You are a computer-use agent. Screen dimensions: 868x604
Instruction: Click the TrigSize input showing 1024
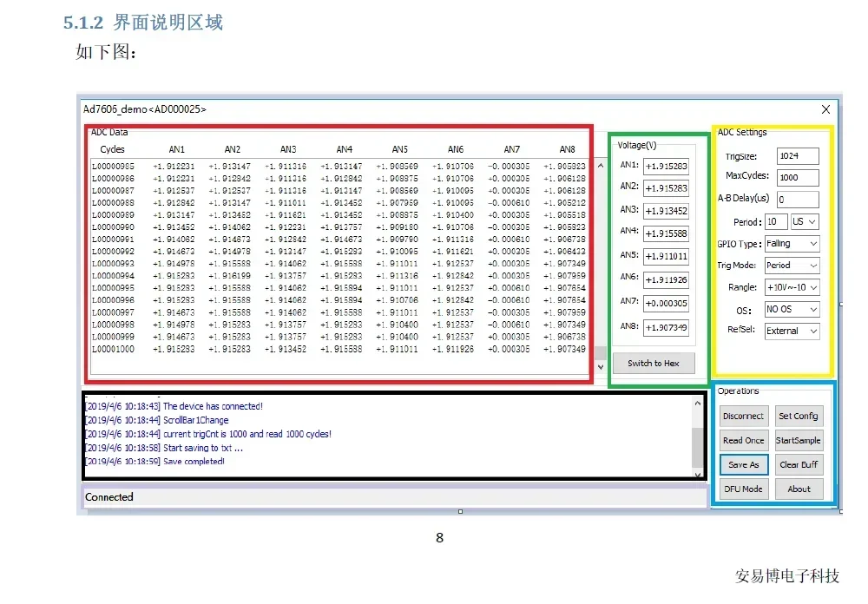pos(796,156)
